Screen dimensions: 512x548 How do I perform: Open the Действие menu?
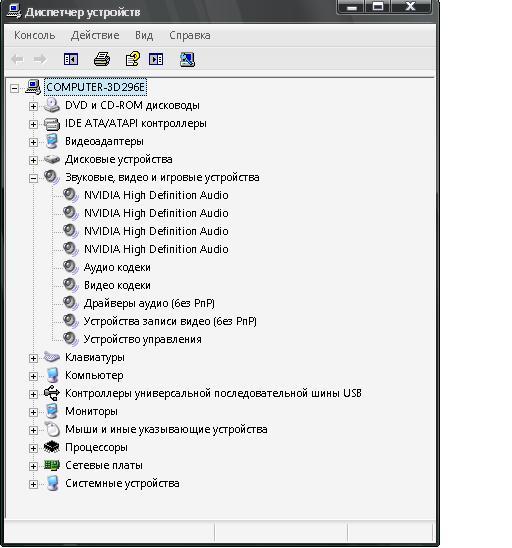click(x=95, y=35)
